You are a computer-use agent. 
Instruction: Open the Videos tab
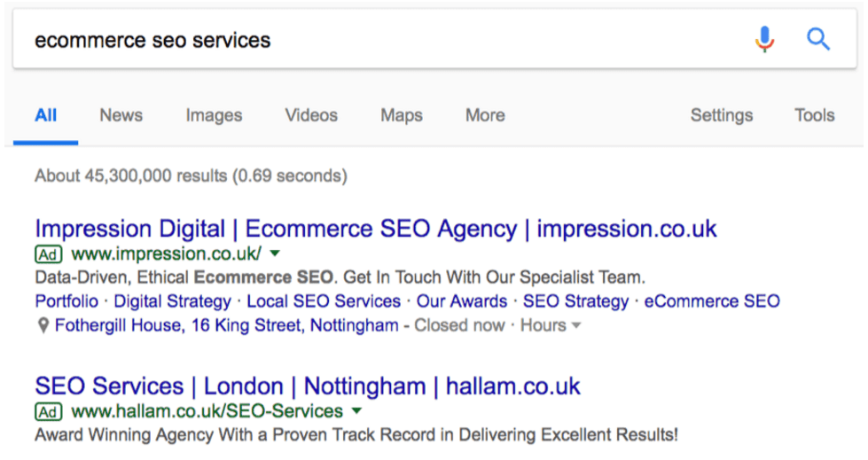click(x=311, y=115)
